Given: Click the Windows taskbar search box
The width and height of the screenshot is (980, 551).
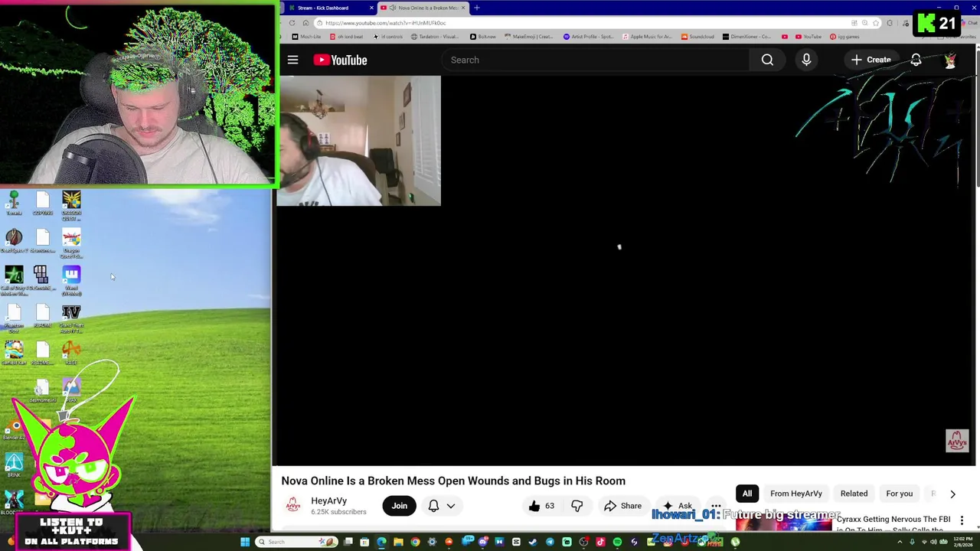Looking at the screenshot, I should click(297, 542).
